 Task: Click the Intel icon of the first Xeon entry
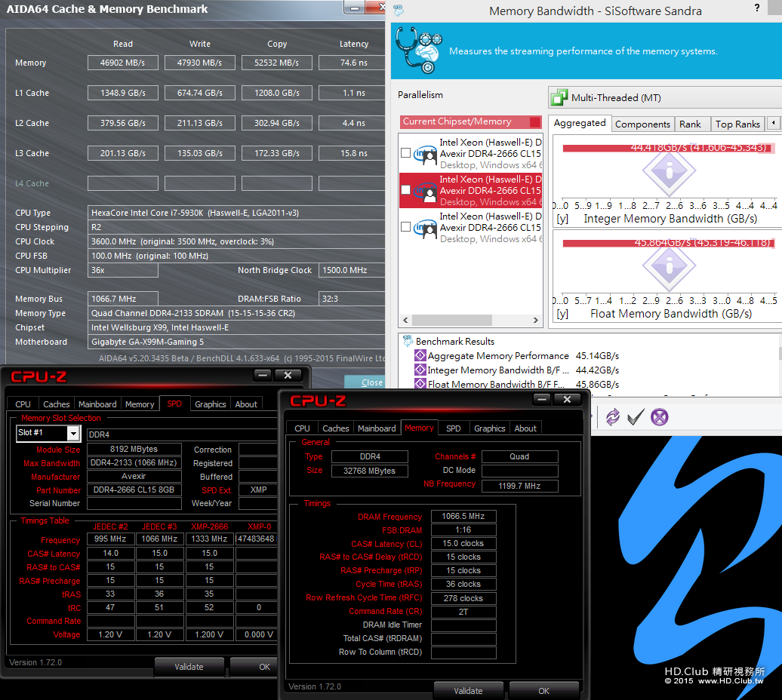click(426, 154)
